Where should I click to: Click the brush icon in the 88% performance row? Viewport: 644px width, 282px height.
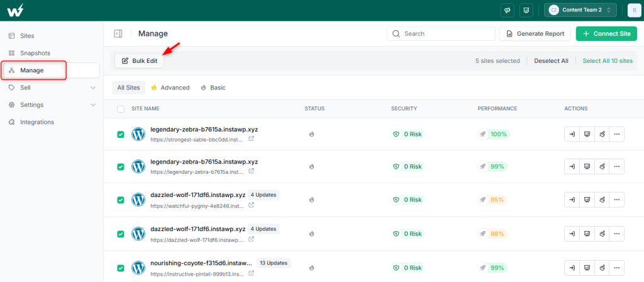coord(602,234)
